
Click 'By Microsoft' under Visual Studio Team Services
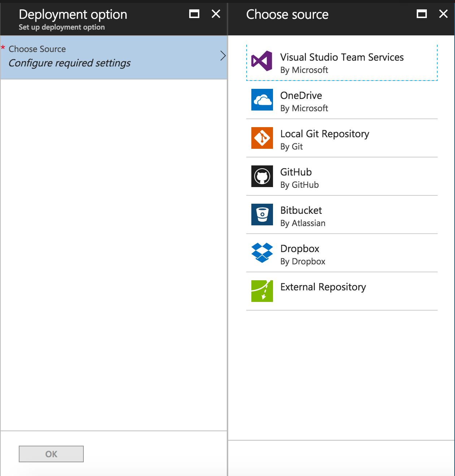(304, 70)
